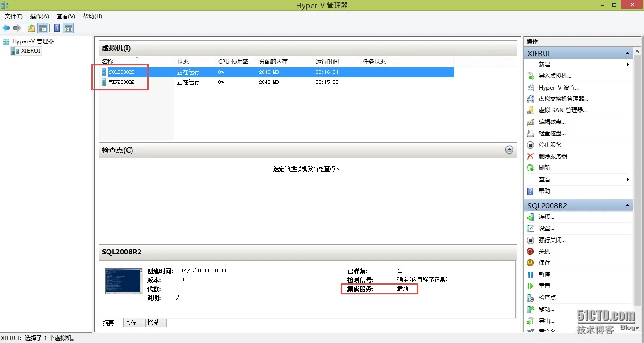
Task: Click the 检查磁盘 icon
Action: [x=530, y=133]
